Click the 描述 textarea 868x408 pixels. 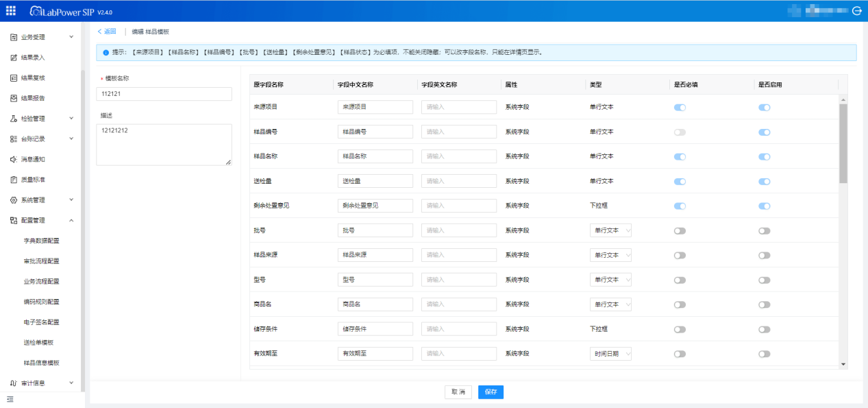click(164, 145)
